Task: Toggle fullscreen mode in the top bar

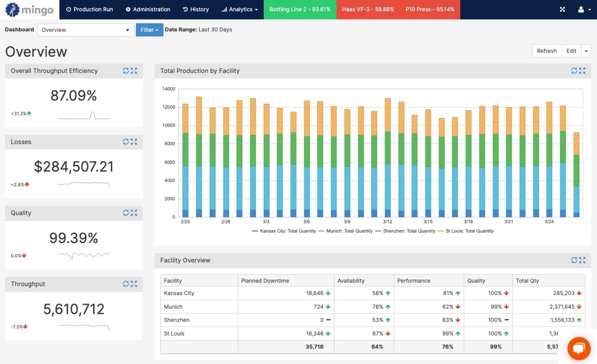Action: click(x=562, y=9)
